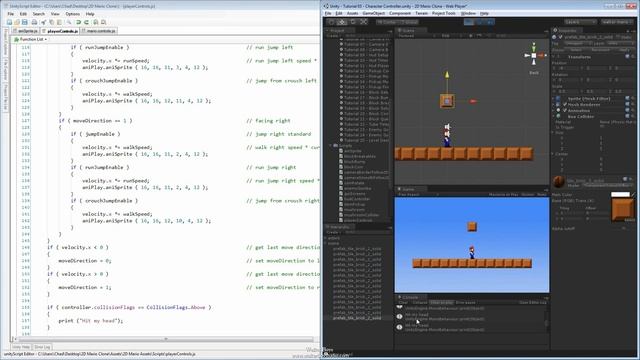Click the Redo arrow icon in editor toolbar
640x360 pixels.
pyautogui.click(x=86, y=22)
